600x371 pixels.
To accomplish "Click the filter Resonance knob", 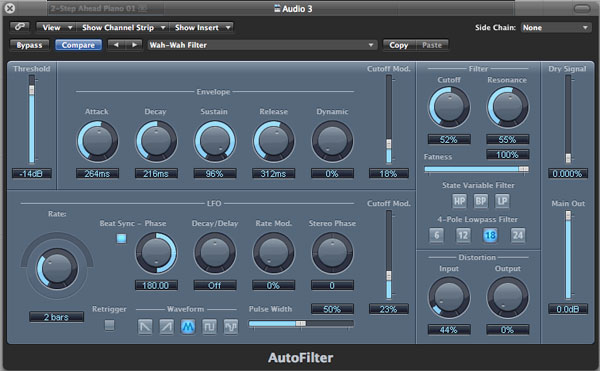I will [x=508, y=107].
